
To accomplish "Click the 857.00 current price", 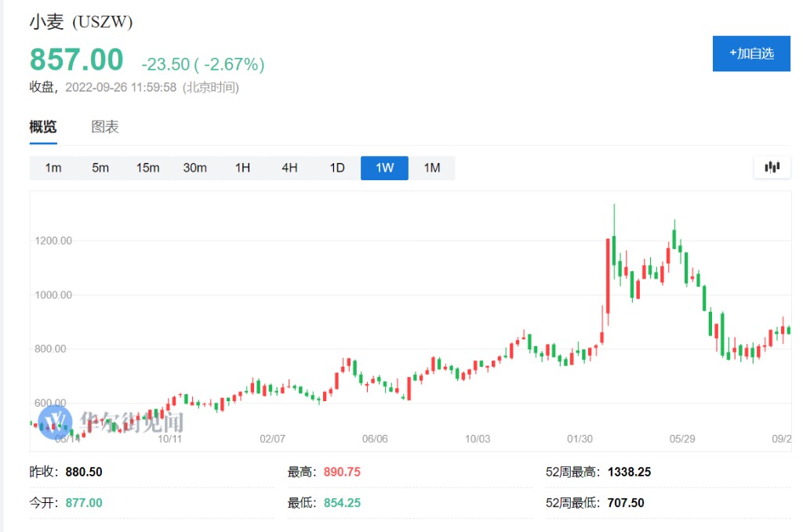I will coord(77,60).
